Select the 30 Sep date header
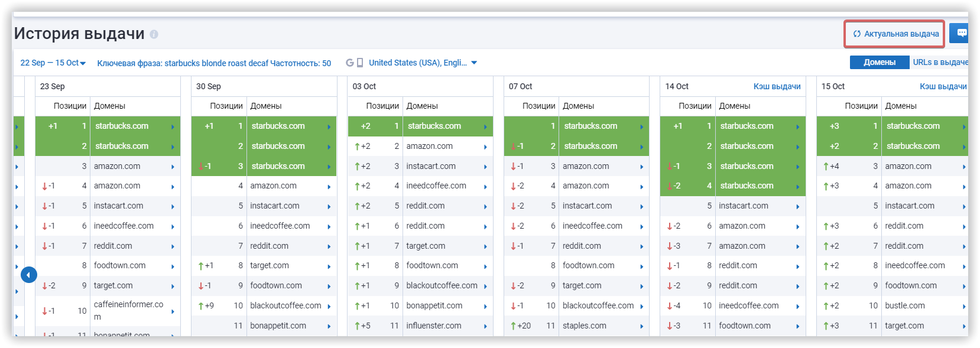Viewport: 980px width, 348px height. click(209, 86)
